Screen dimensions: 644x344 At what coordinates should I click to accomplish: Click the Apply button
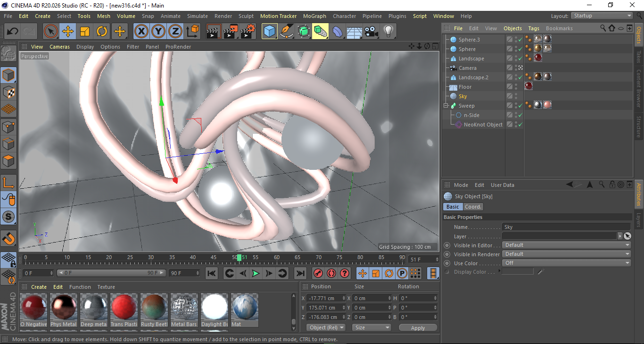[418, 327]
